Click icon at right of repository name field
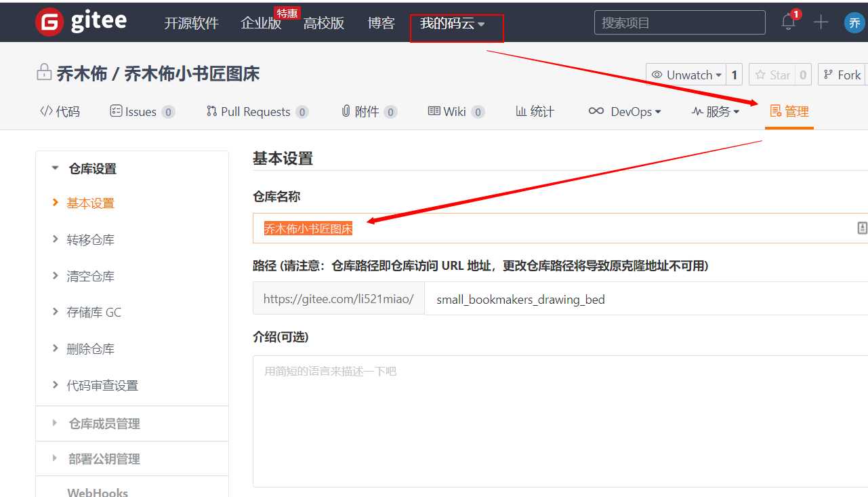This screenshot has height=497, width=868. click(x=862, y=228)
